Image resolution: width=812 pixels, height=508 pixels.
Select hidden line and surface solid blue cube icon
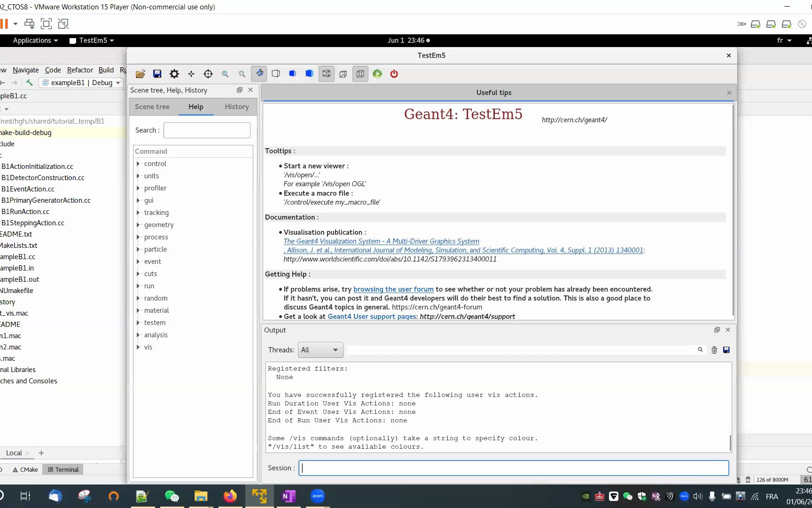pos(310,74)
